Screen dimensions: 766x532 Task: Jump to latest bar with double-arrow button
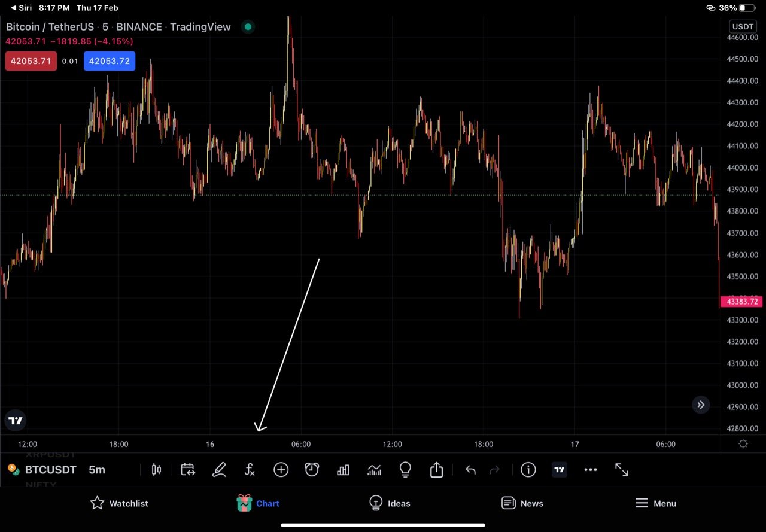(x=701, y=405)
